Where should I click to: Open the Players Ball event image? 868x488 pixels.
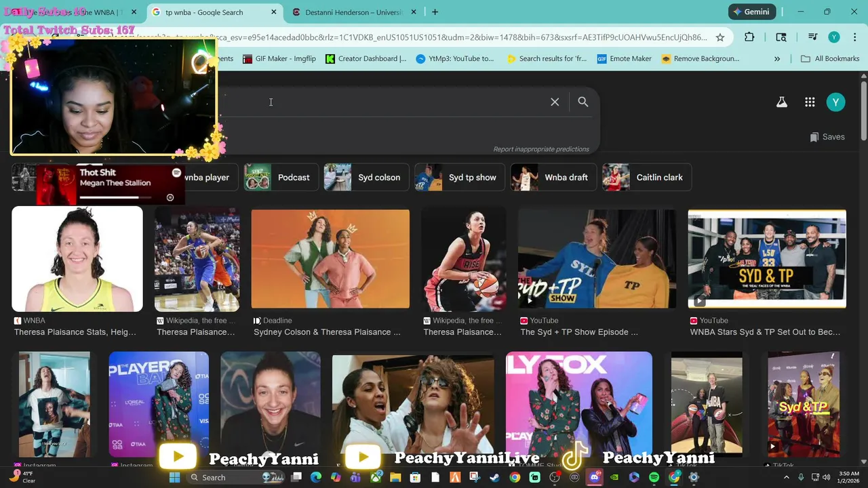point(159,404)
